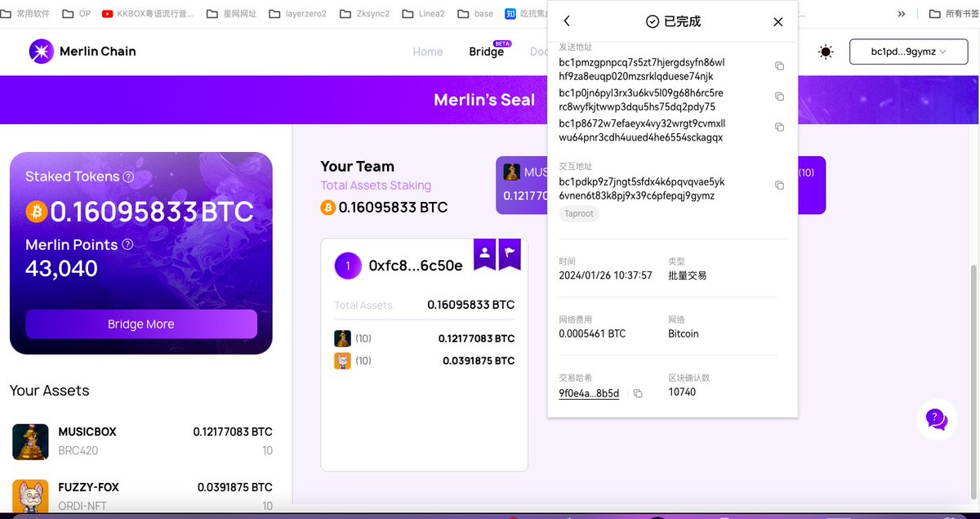Open the layerzero2 bookmark folder

[x=297, y=14]
